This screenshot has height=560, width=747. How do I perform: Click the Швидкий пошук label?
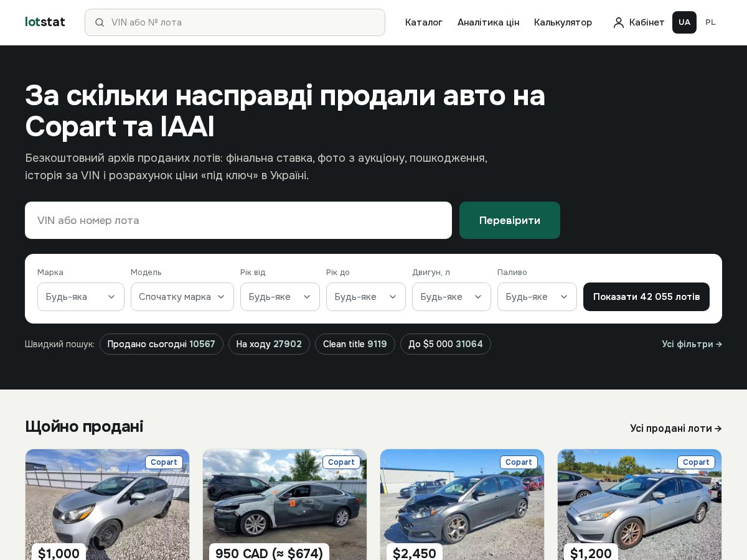point(60,344)
